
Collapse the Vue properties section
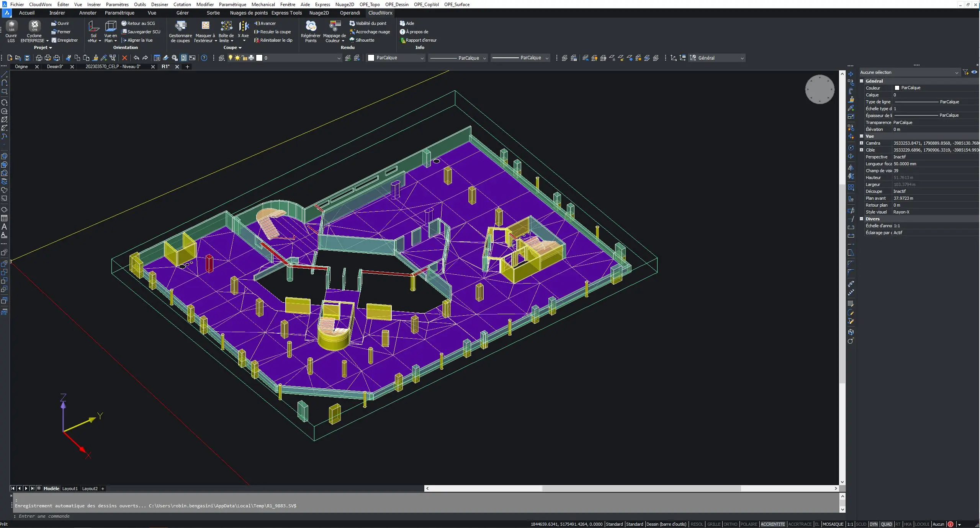click(x=862, y=136)
